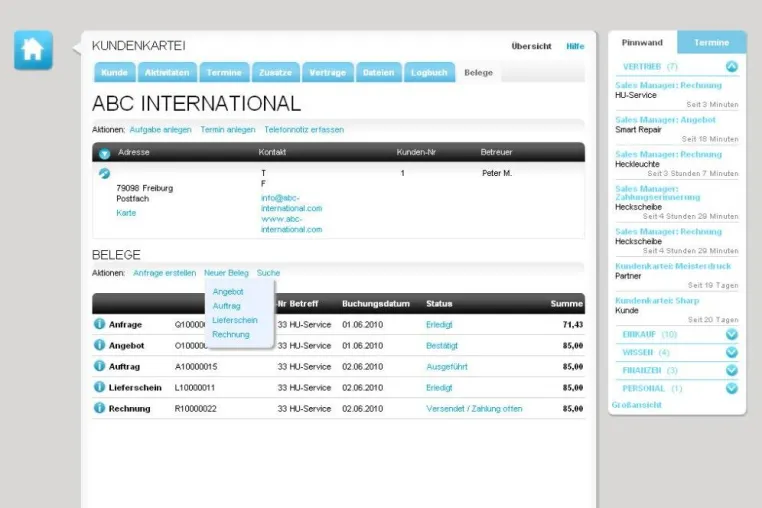Go to the home screen icon
This screenshot has height=508, width=762.
coord(33,50)
